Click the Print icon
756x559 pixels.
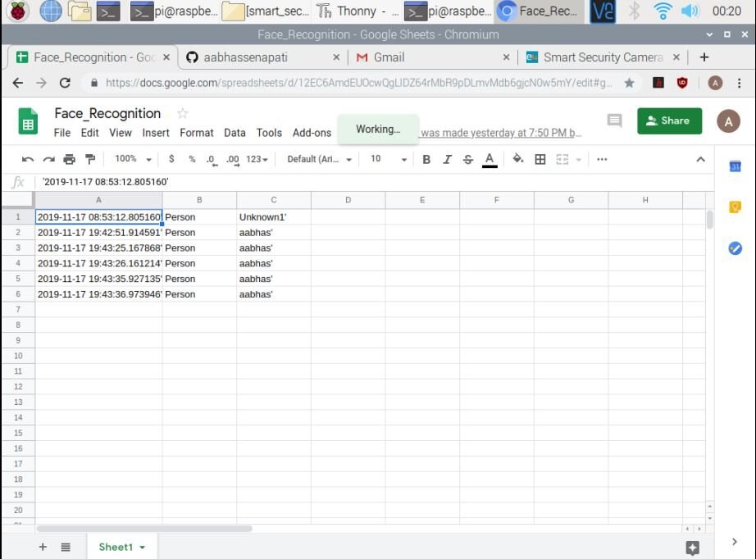click(x=69, y=159)
